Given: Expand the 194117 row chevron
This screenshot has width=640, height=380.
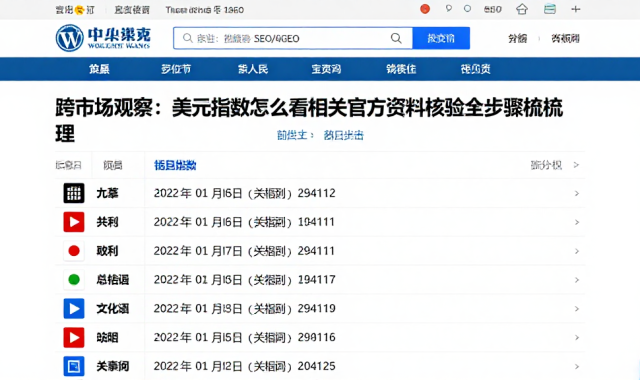Looking at the screenshot, I should [x=577, y=280].
